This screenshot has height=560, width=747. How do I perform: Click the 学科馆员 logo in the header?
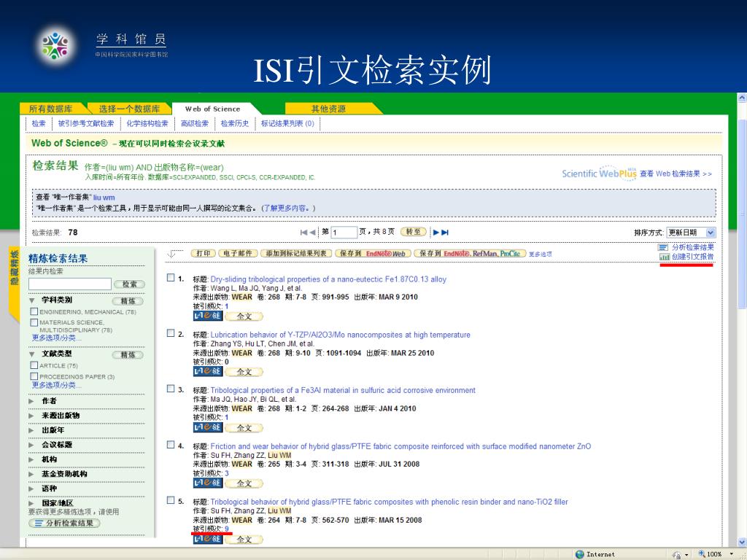(55, 46)
